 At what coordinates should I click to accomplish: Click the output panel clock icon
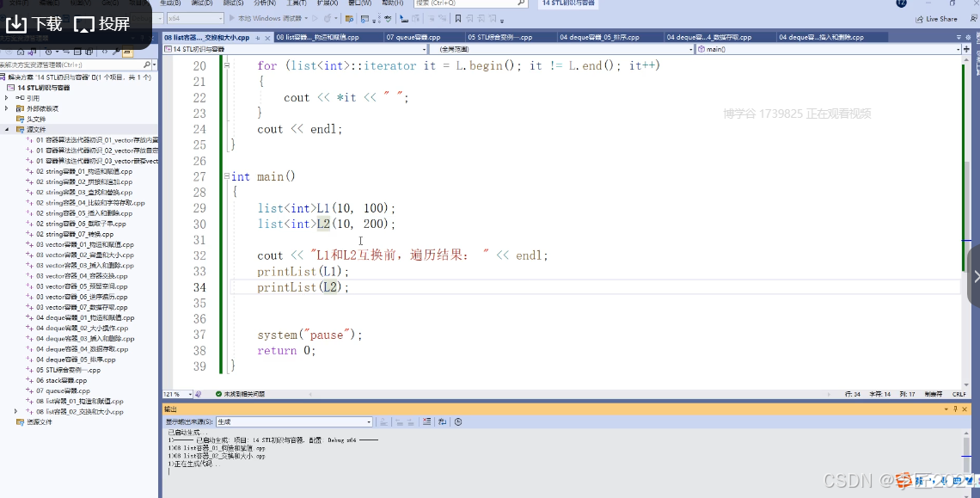(x=458, y=421)
